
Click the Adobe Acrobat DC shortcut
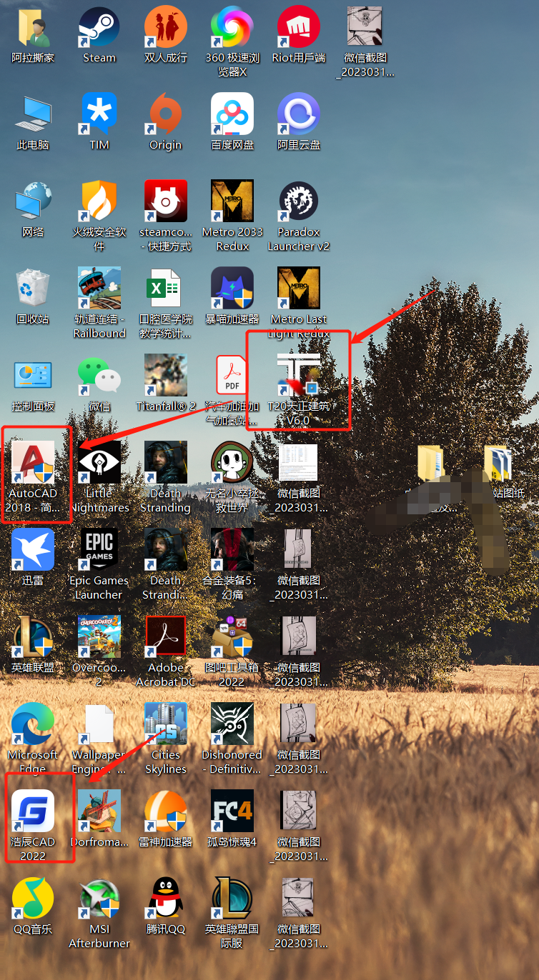pos(166,637)
